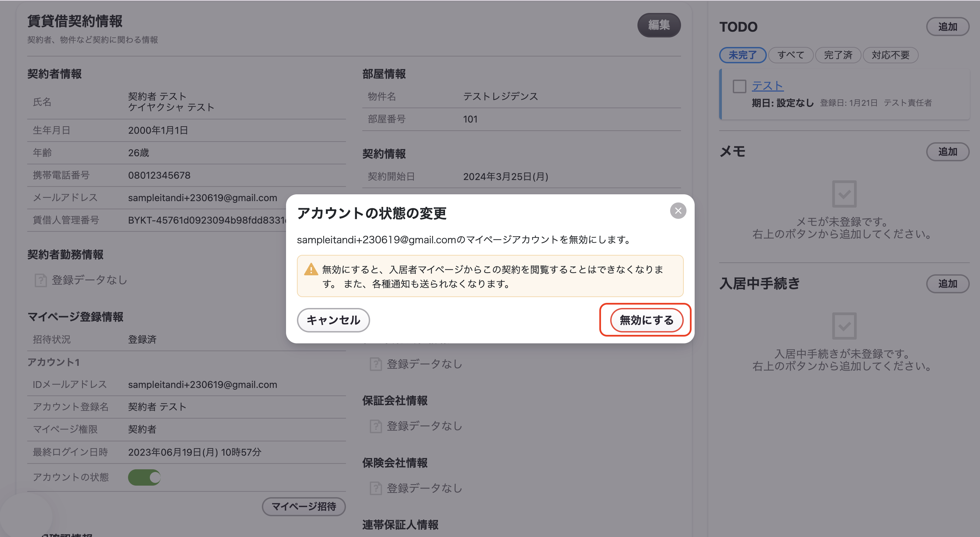
Task: Click no-data icon under 保証会社情報
Action: [x=376, y=426]
